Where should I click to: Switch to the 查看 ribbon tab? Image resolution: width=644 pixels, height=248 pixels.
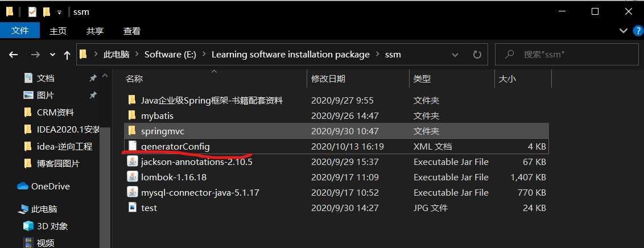[x=132, y=31]
